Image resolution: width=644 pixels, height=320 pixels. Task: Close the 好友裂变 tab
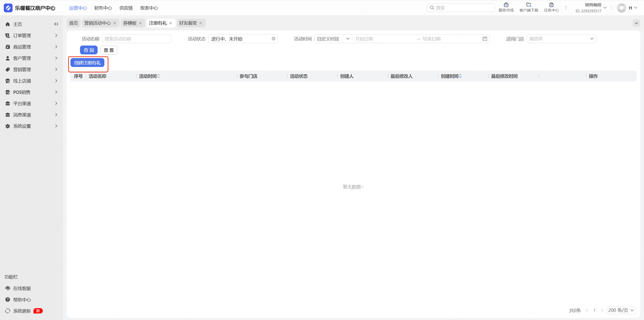(201, 23)
